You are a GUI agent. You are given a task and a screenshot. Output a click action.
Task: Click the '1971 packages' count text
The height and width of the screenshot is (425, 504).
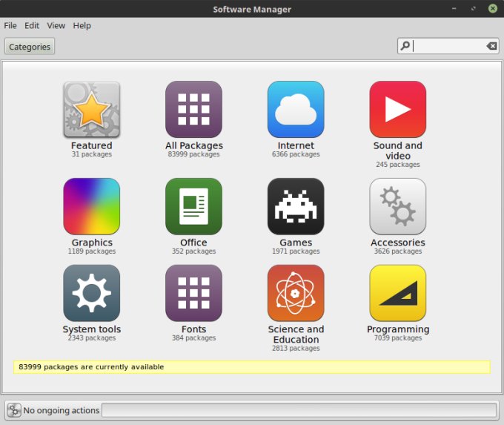click(x=296, y=251)
